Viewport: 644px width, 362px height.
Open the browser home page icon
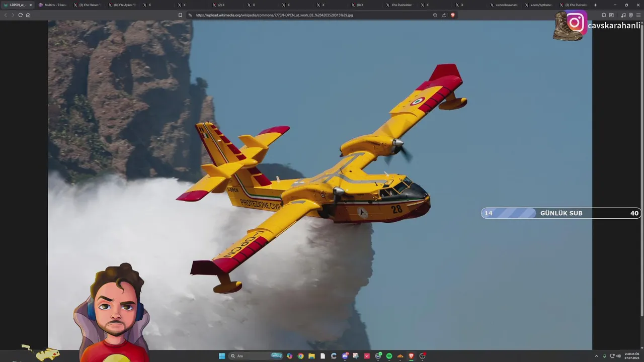point(28,15)
